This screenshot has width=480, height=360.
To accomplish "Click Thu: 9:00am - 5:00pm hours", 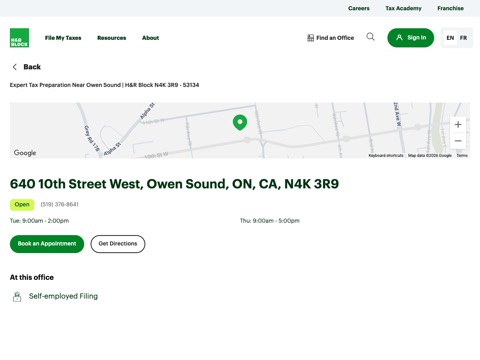I will 270,221.
